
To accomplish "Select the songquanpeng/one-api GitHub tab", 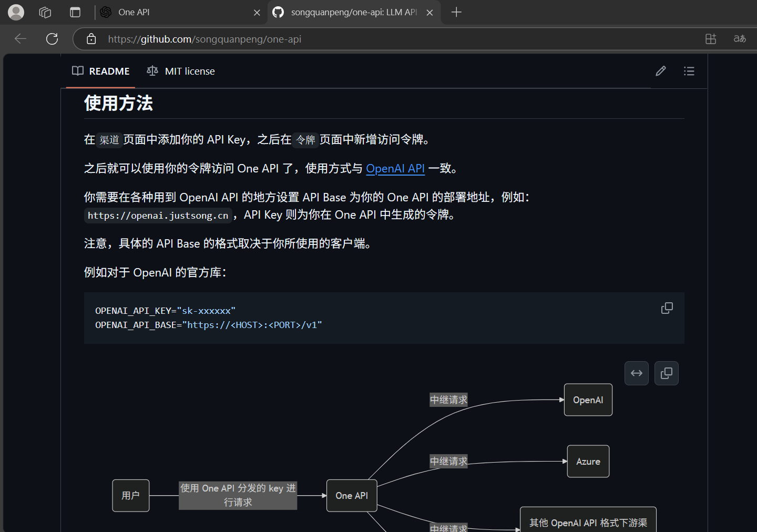I will click(353, 12).
